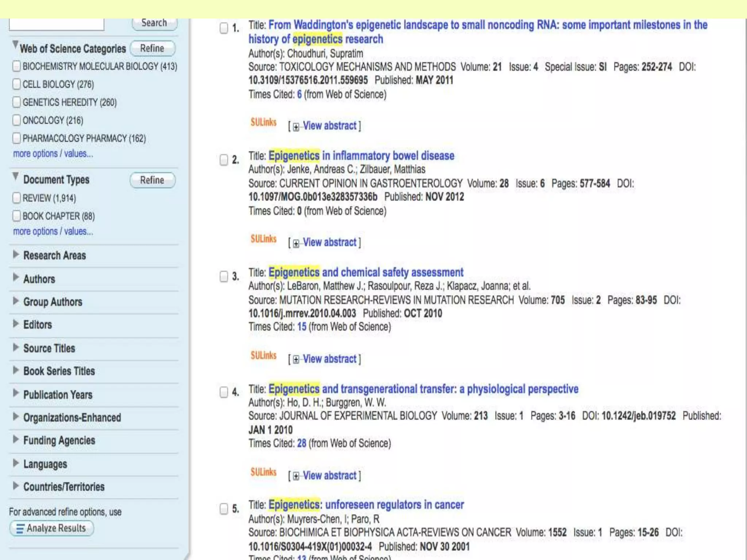Expand abstract plus icon for result 1
Viewport: 747px width, 560px height.
point(296,127)
